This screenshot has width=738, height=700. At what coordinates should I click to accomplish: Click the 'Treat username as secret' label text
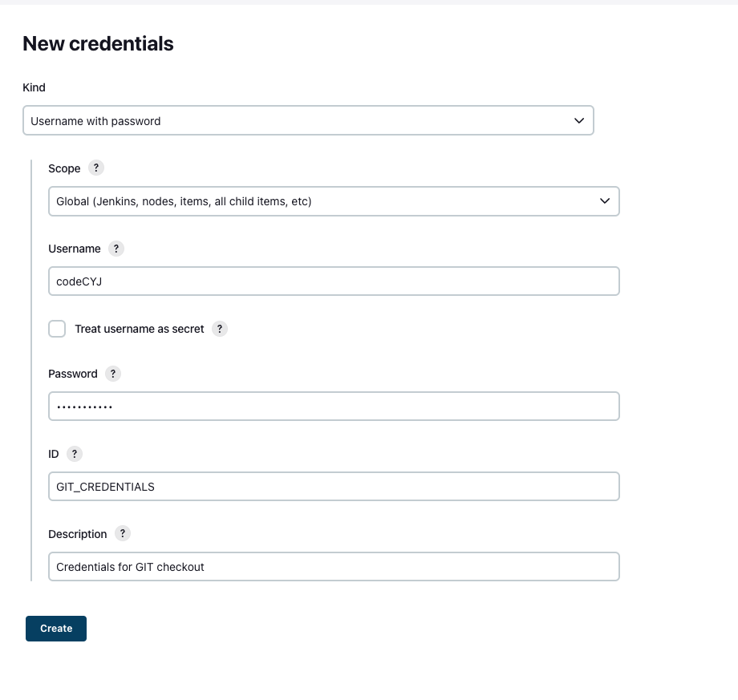pos(140,329)
